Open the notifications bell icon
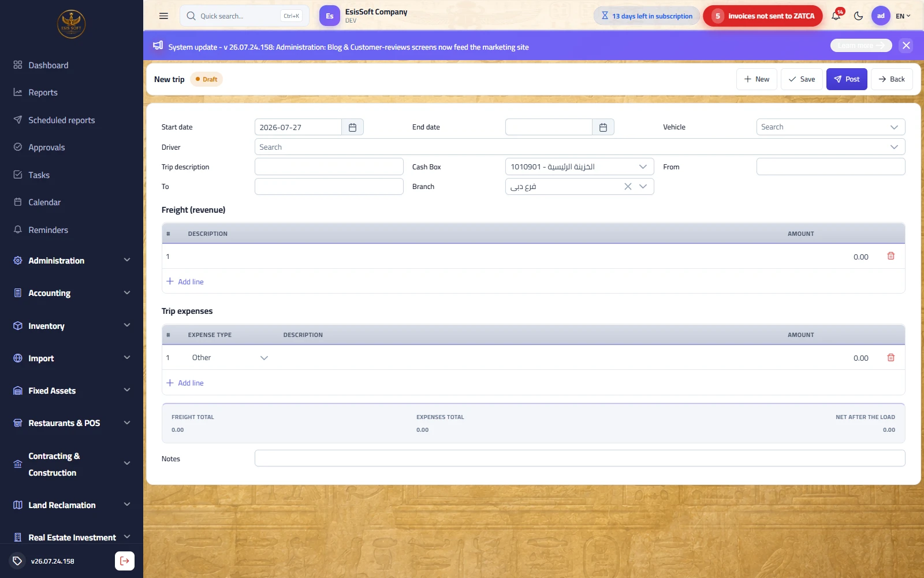 click(836, 16)
